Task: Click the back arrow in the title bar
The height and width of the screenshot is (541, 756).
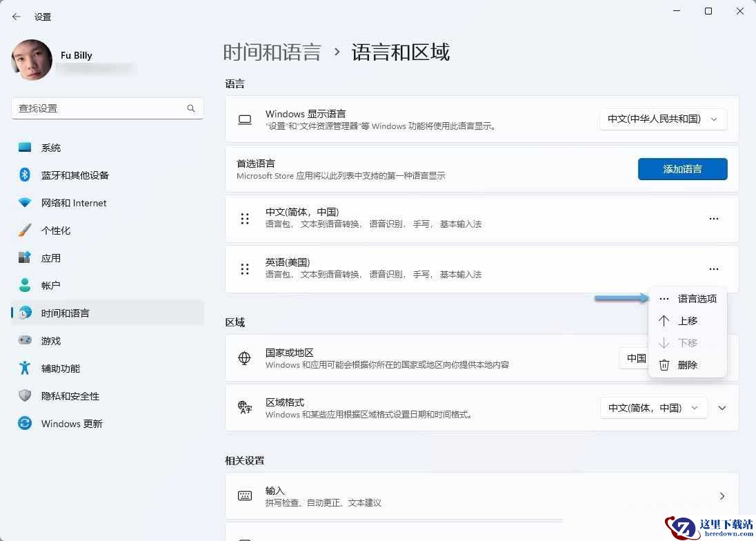Action: click(17, 17)
